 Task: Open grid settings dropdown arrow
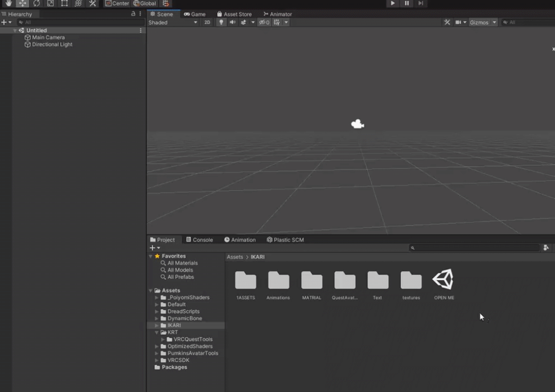(x=286, y=22)
